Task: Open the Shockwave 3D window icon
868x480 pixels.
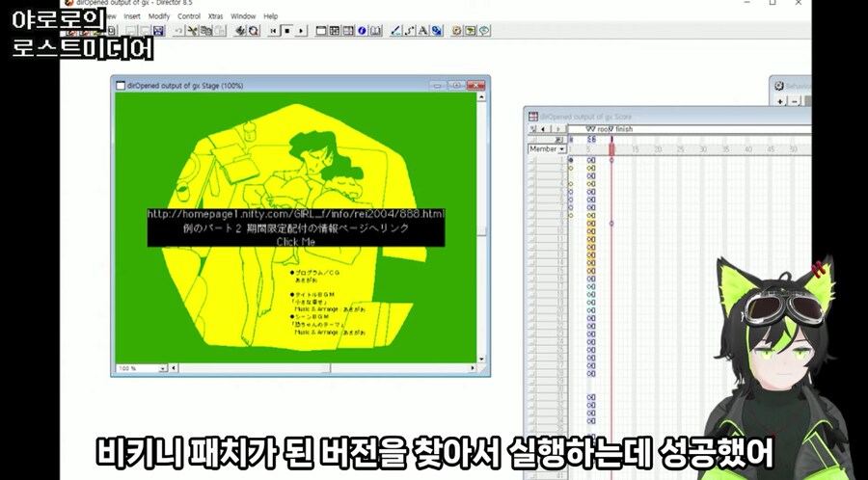Action: point(436,31)
